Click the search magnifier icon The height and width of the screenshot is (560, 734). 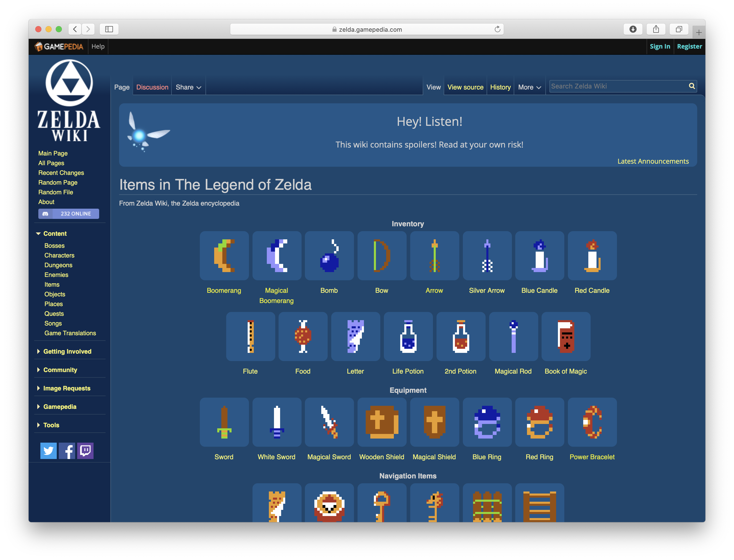click(x=692, y=86)
